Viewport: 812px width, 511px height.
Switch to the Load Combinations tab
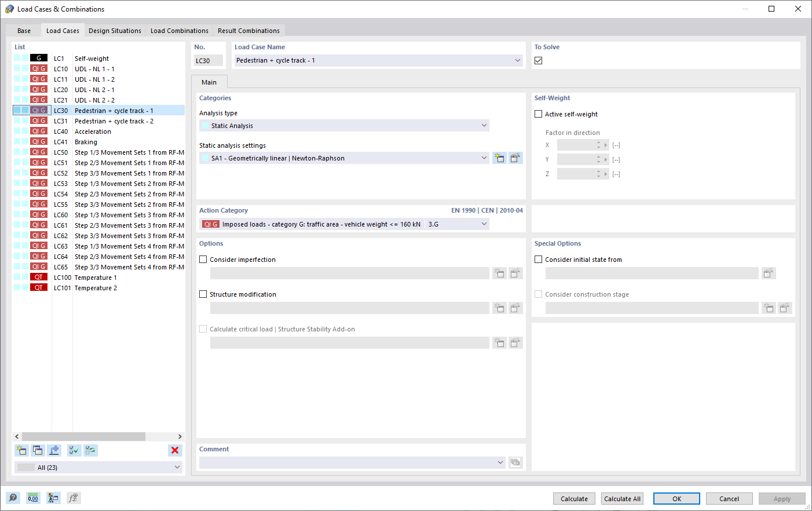(x=179, y=30)
